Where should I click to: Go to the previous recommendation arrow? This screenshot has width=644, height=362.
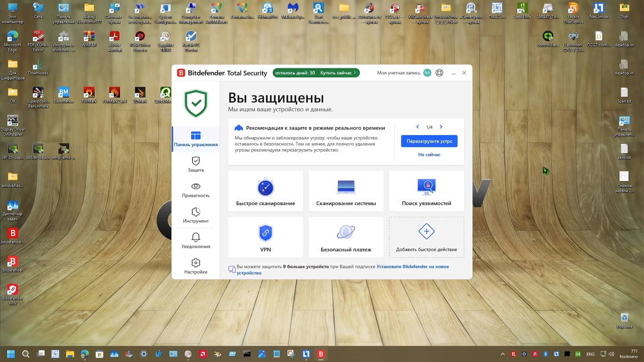(417, 127)
